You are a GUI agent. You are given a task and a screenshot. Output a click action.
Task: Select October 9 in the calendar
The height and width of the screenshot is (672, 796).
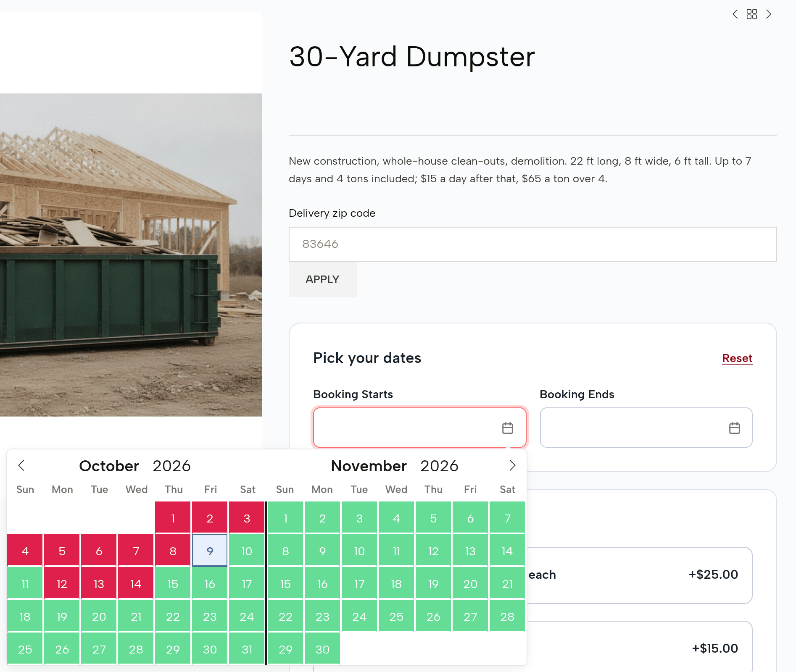pyautogui.click(x=210, y=551)
